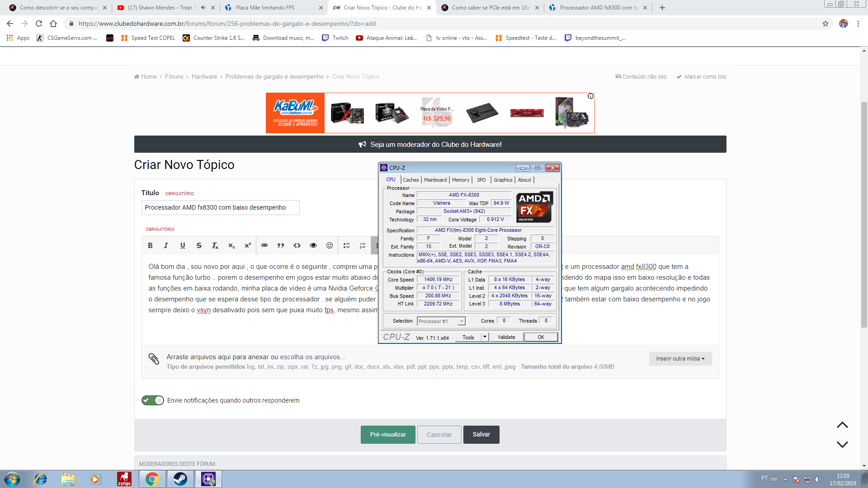This screenshot has width=868, height=488.
Task: Reload the page in Chrome
Action: 39,23
